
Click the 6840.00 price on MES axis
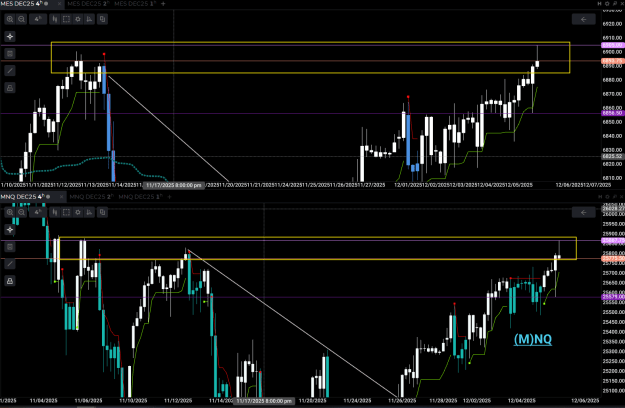tap(613, 136)
